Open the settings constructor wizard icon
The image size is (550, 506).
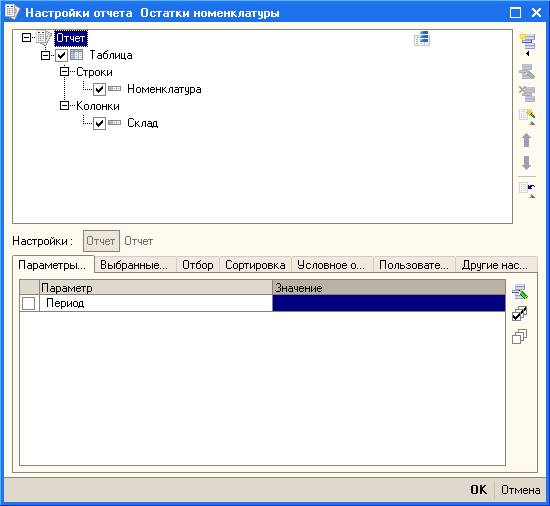tap(527, 117)
